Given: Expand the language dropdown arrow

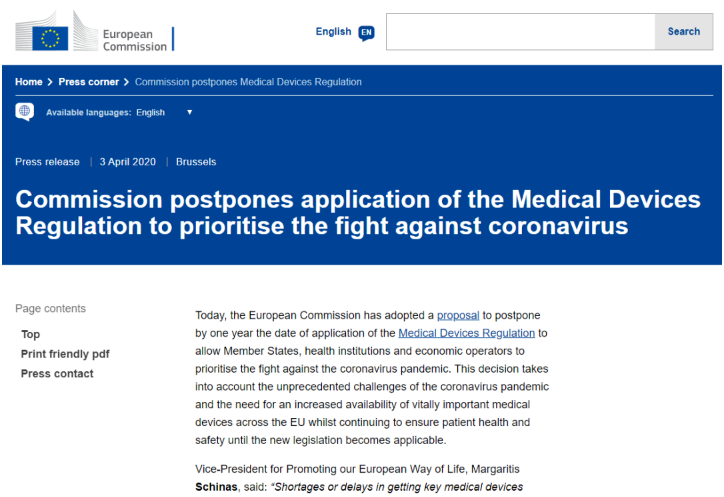Looking at the screenshot, I should tap(189, 112).
